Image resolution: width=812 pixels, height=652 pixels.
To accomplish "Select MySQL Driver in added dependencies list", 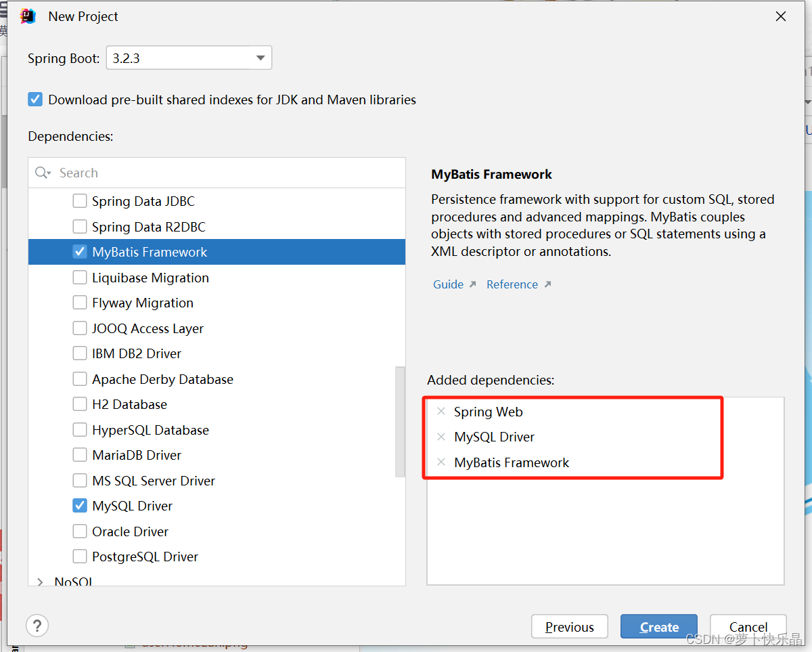I will 495,437.
